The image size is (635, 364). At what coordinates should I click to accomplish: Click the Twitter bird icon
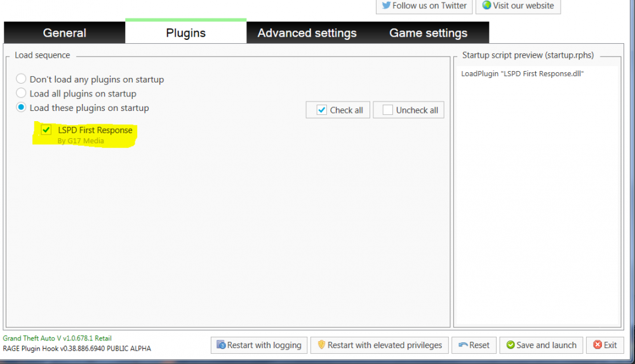(x=386, y=5)
